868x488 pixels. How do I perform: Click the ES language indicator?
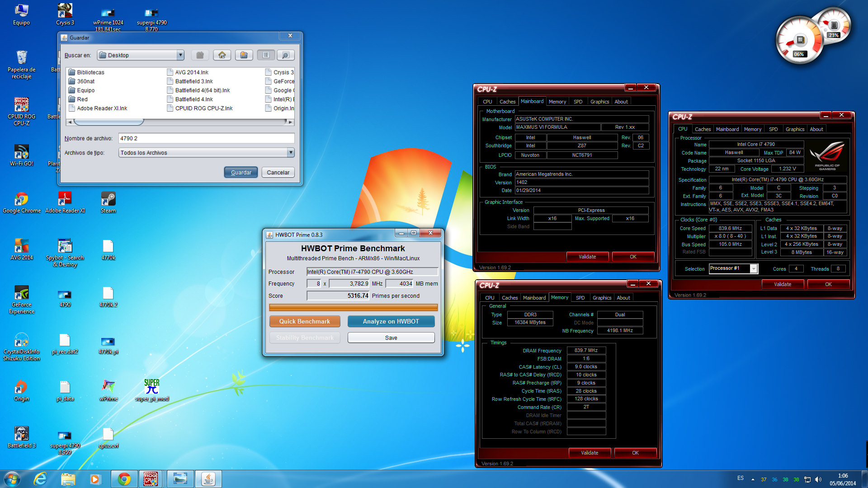click(740, 478)
